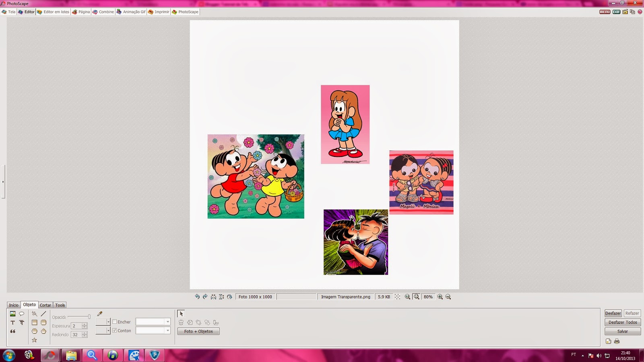The height and width of the screenshot is (362, 644).
Task: Select the quotation marks symbol tool
Action: [13, 331]
